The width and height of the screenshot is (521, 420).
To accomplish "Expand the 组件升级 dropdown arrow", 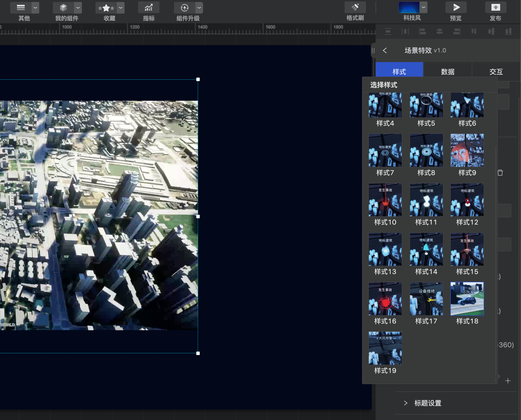I will [199, 8].
